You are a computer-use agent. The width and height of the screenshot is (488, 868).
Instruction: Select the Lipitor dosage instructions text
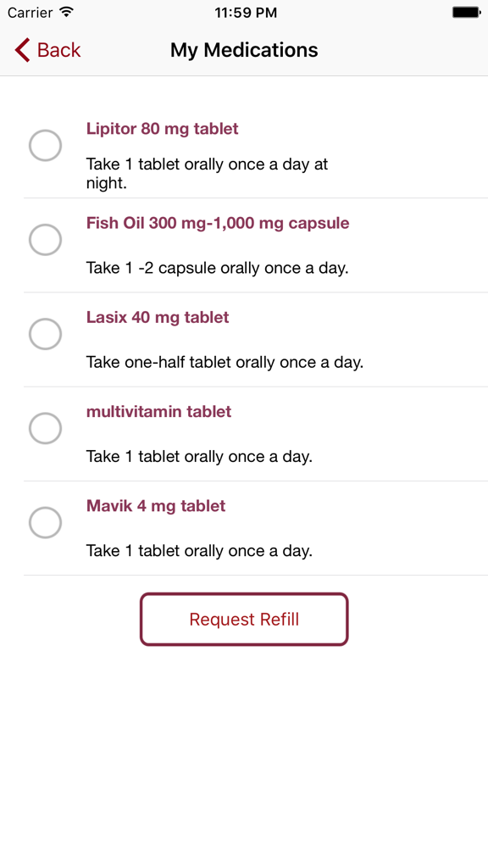pos(205,173)
